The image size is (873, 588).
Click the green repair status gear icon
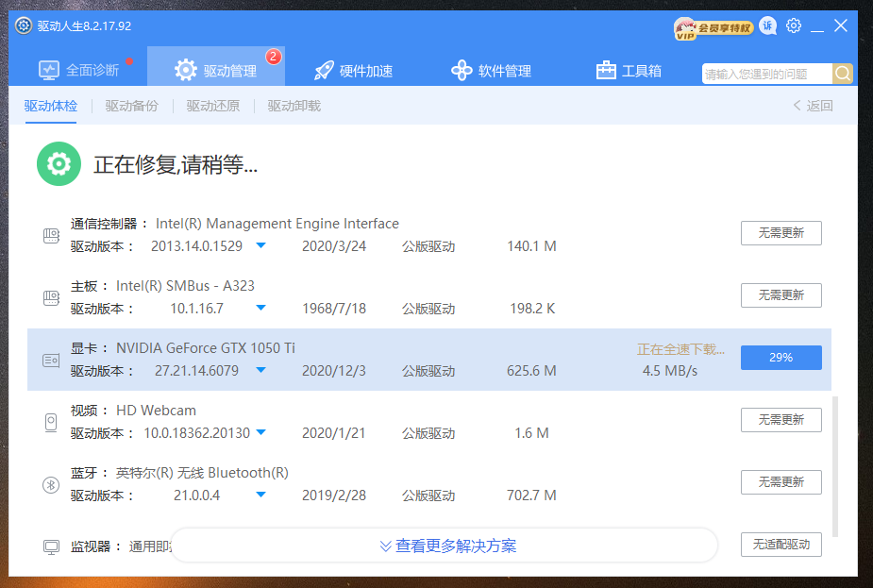(59, 163)
